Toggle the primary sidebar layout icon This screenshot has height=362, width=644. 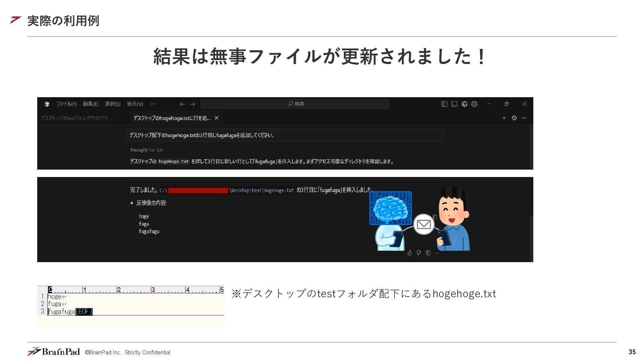(444, 104)
